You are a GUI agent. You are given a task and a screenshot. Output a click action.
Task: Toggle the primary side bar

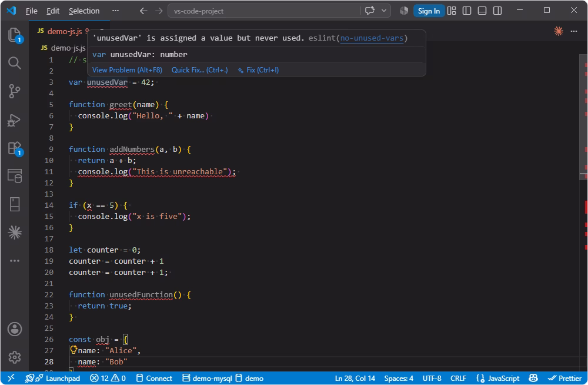tap(467, 11)
